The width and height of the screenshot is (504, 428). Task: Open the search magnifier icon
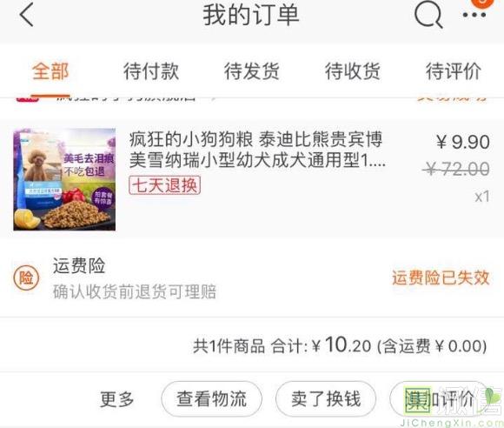[428, 15]
